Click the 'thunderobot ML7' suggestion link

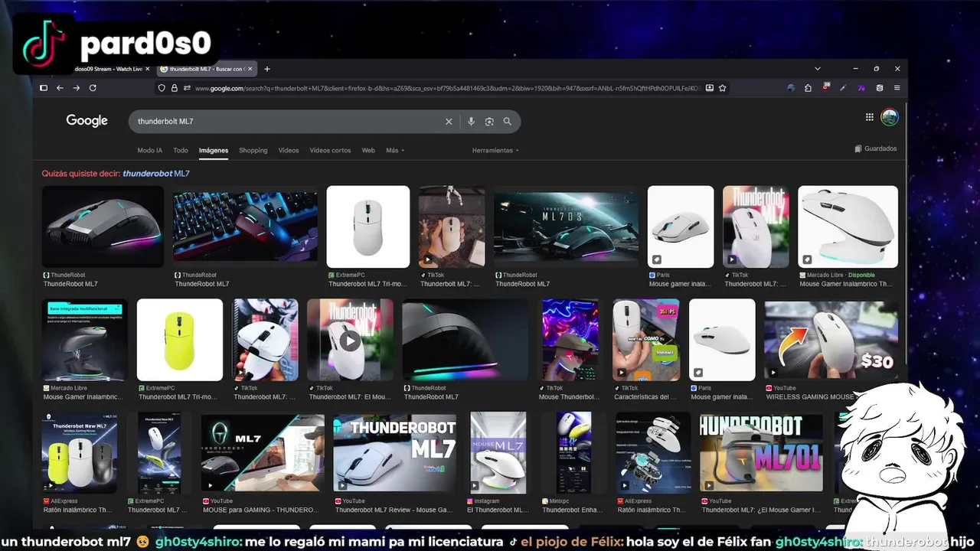[156, 174]
